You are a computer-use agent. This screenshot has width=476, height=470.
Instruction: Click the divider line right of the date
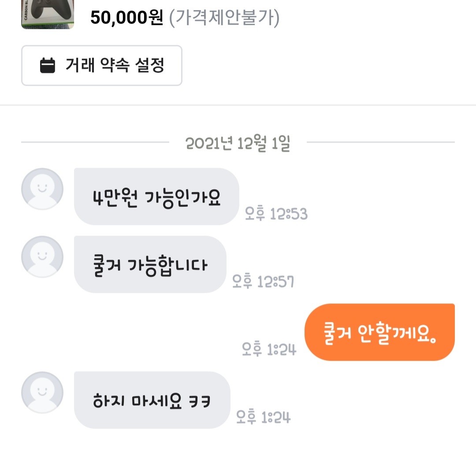(380, 142)
